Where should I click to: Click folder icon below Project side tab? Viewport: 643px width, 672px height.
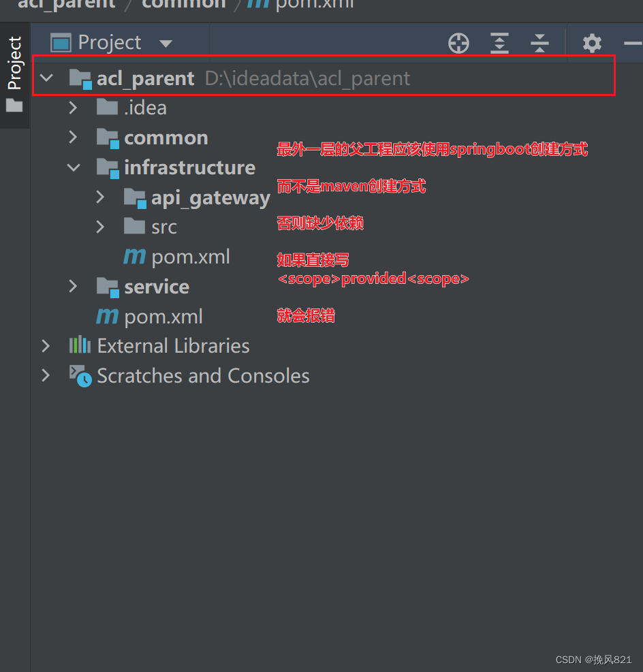(14, 106)
